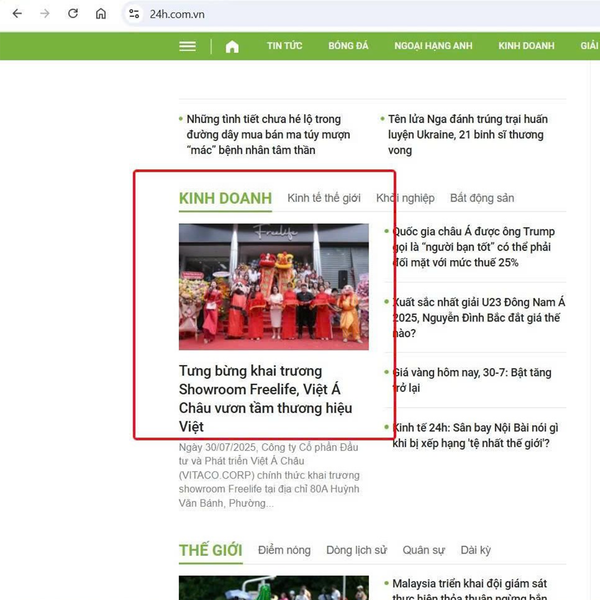
Task: Open site information icon in address bar
Action: click(x=134, y=14)
